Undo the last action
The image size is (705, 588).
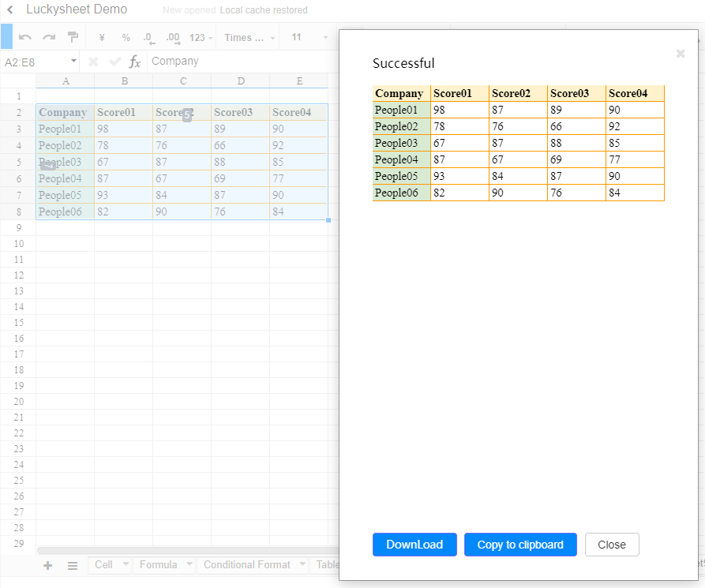coord(24,36)
